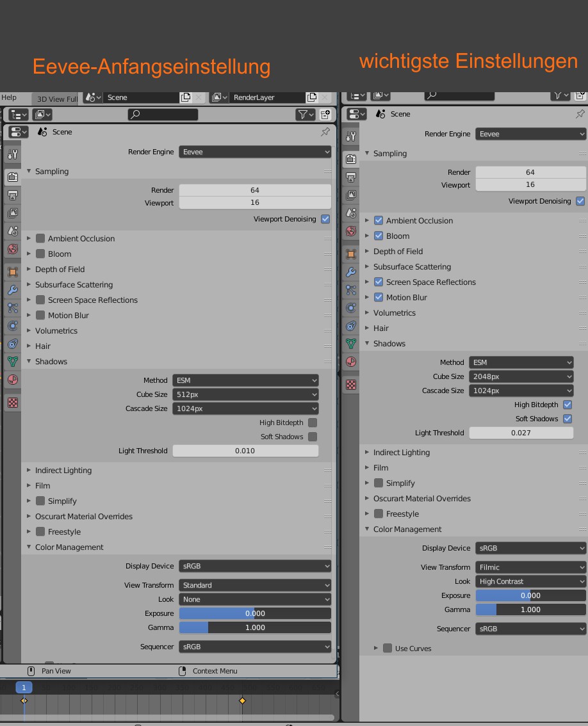The image size is (588, 726).
Task: Enable Soft Shadows in left panel
Action: [313, 437]
